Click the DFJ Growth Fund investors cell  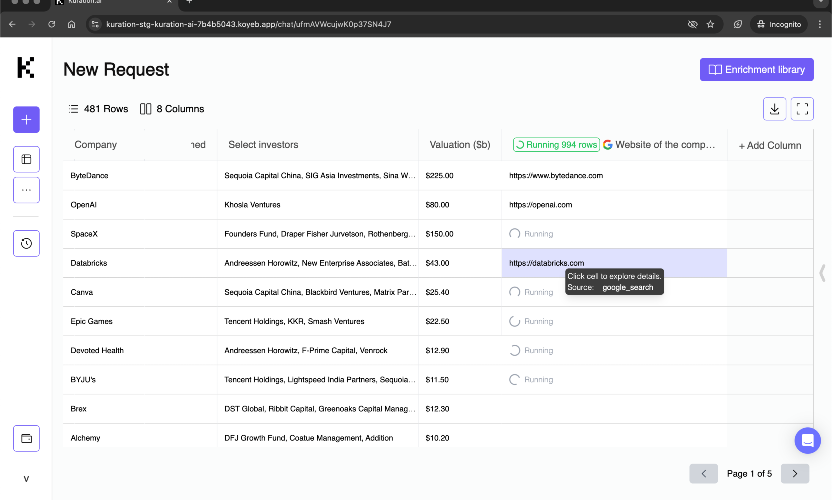(x=318, y=436)
